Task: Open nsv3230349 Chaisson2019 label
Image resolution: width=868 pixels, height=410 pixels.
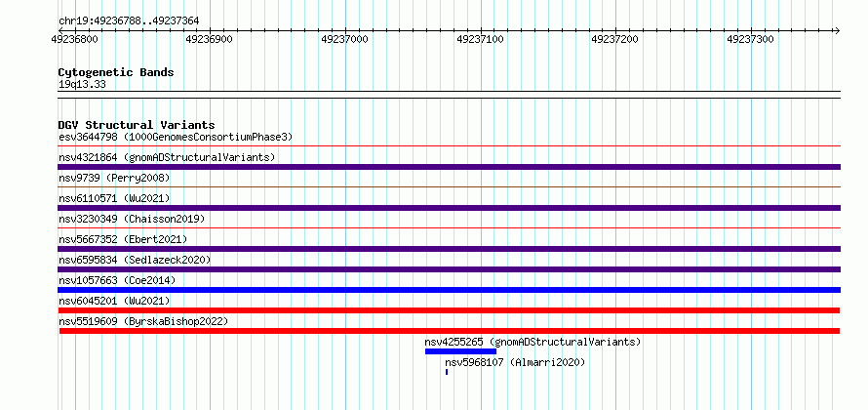Action: 132,219
